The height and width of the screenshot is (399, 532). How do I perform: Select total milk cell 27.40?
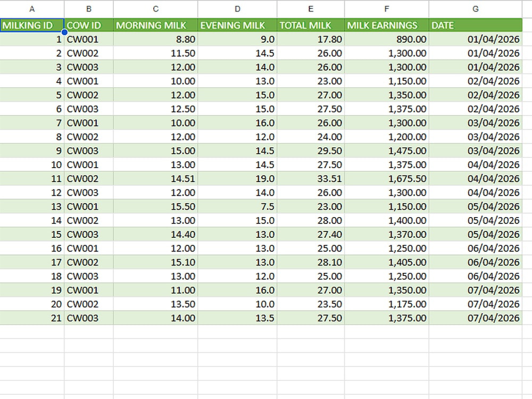[x=311, y=234]
